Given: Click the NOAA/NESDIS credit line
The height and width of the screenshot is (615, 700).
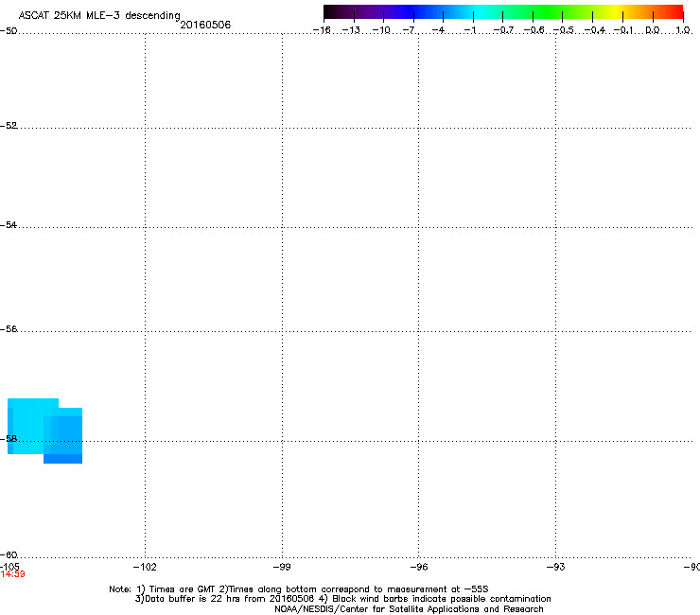Looking at the screenshot, I should 409,609.
